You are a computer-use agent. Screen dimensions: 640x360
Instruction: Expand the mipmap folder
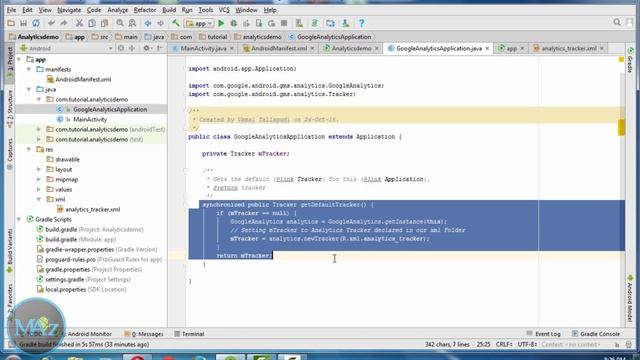(x=39, y=179)
